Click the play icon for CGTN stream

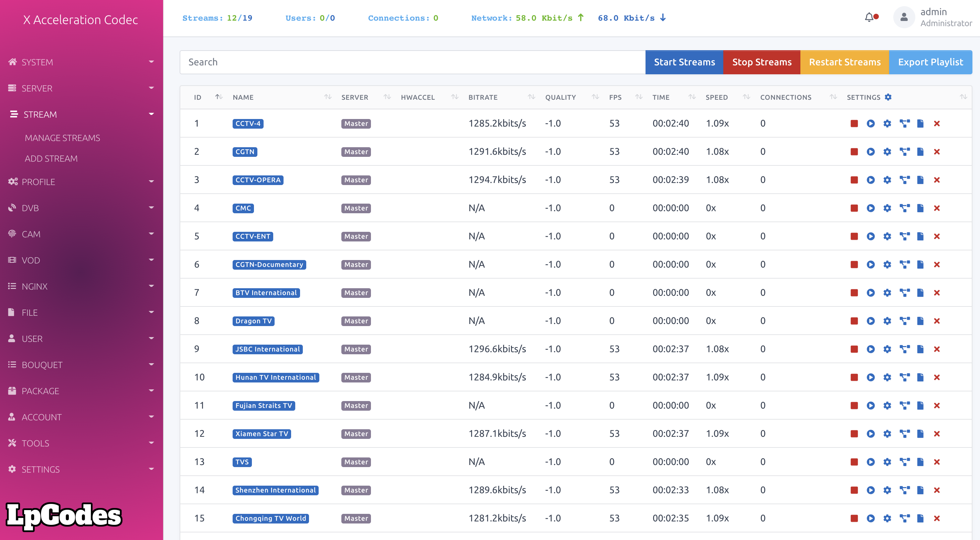click(871, 152)
